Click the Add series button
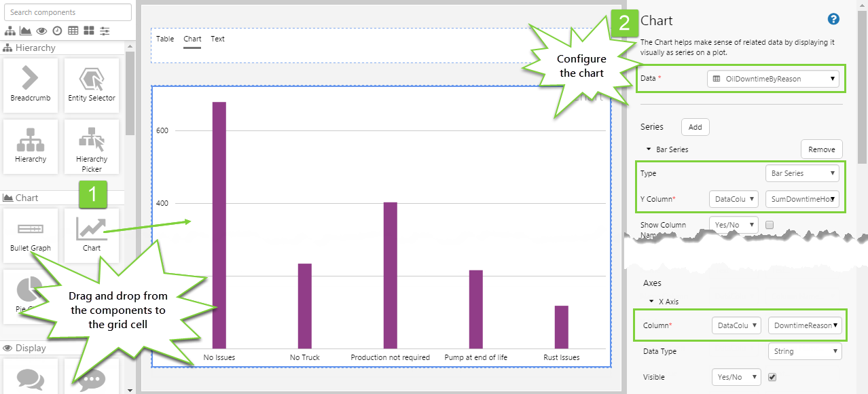This screenshot has width=868, height=394. click(695, 127)
